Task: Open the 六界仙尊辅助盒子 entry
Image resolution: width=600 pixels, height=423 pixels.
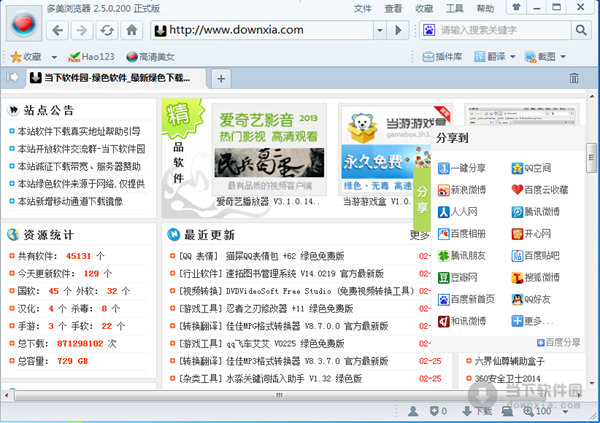Action: point(509,361)
